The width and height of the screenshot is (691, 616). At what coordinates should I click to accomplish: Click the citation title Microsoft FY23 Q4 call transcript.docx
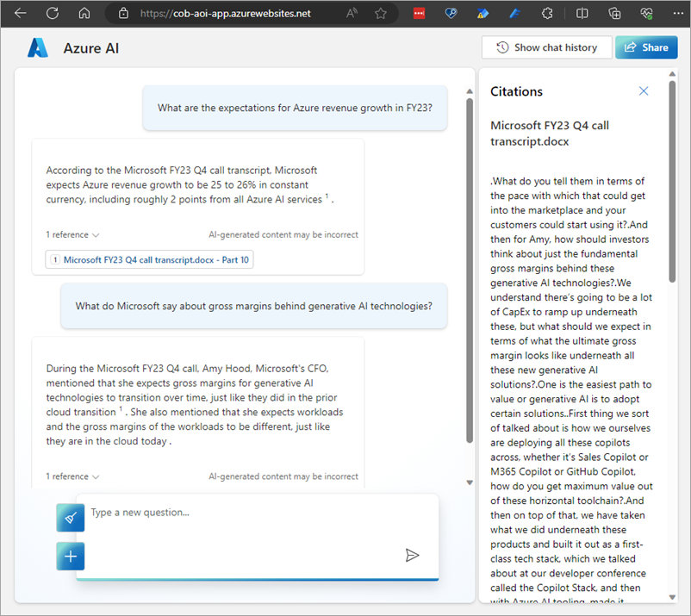coord(550,134)
